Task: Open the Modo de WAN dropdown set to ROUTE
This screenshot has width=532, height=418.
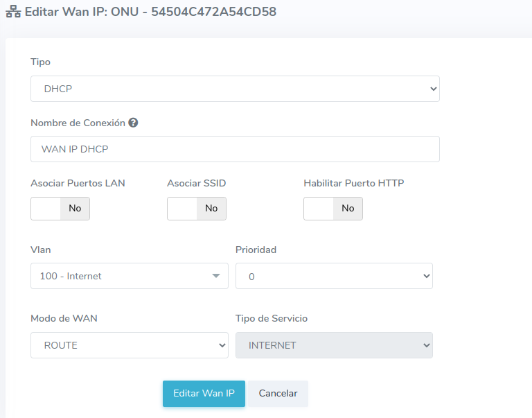Action: (x=130, y=345)
